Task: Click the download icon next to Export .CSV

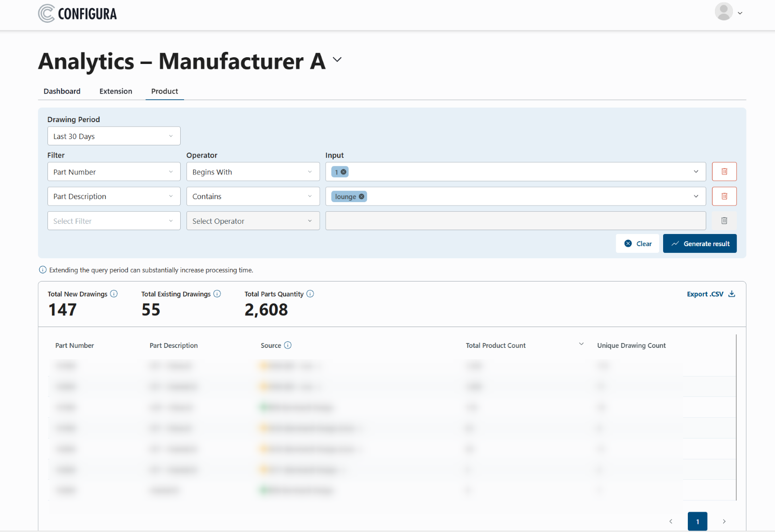Action: click(731, 294)
